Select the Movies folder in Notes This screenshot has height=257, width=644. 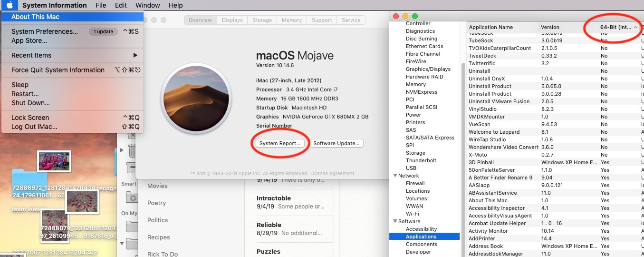157,186
